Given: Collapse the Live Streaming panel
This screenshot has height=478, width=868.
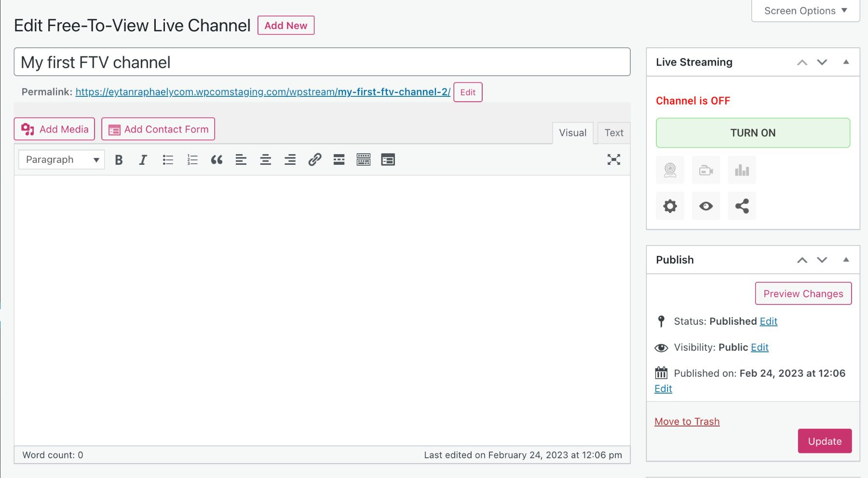Looking at the screenshot, I should click(x=846, y=62).
